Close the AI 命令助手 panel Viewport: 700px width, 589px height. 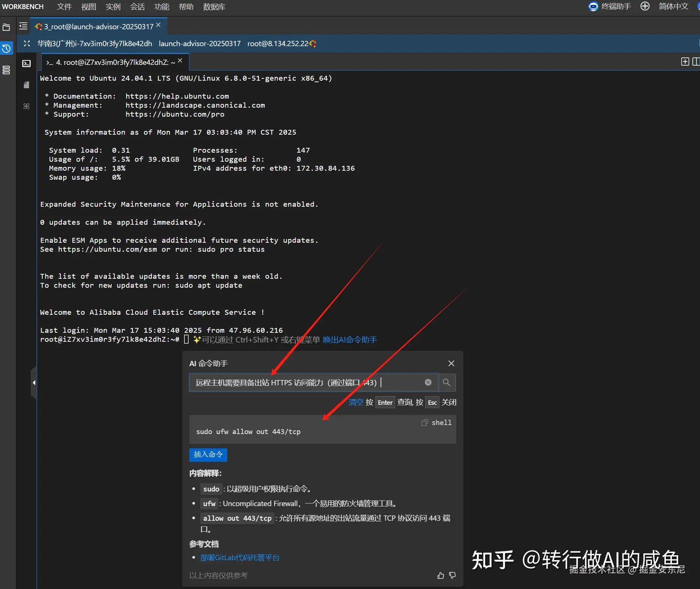coord(451,363)
